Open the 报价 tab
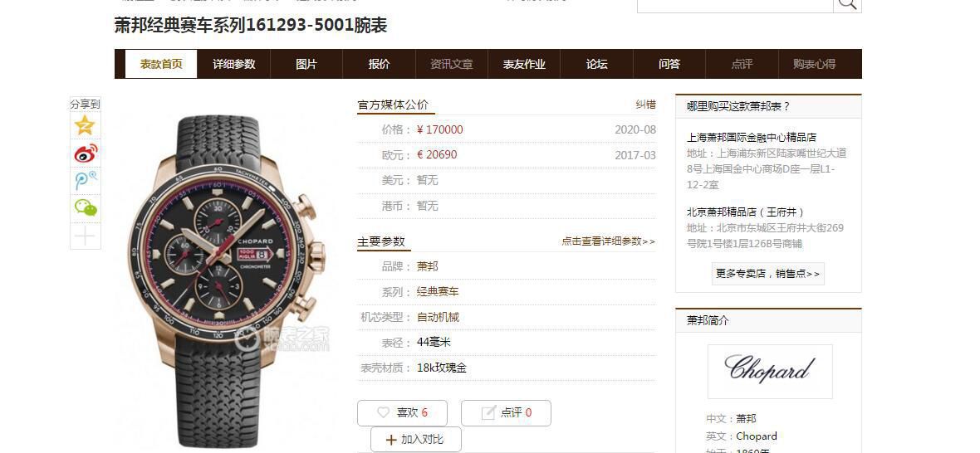 379,64
